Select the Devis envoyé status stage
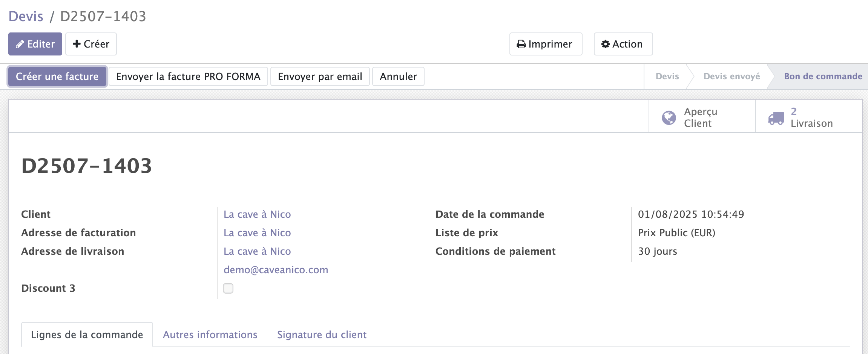Screen dimensions: 868x354 [x=732, y=77]
